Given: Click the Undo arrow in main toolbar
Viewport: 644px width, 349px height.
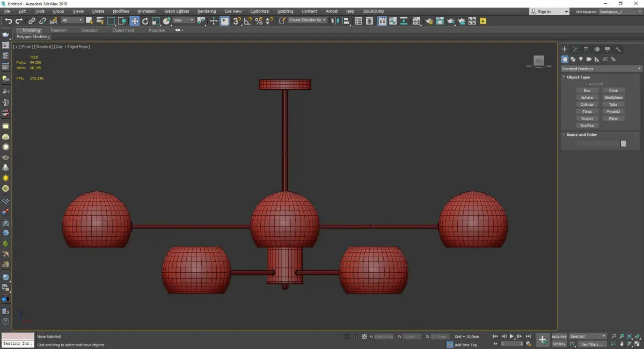Looking at the screenshot, I should pos(9,21).
